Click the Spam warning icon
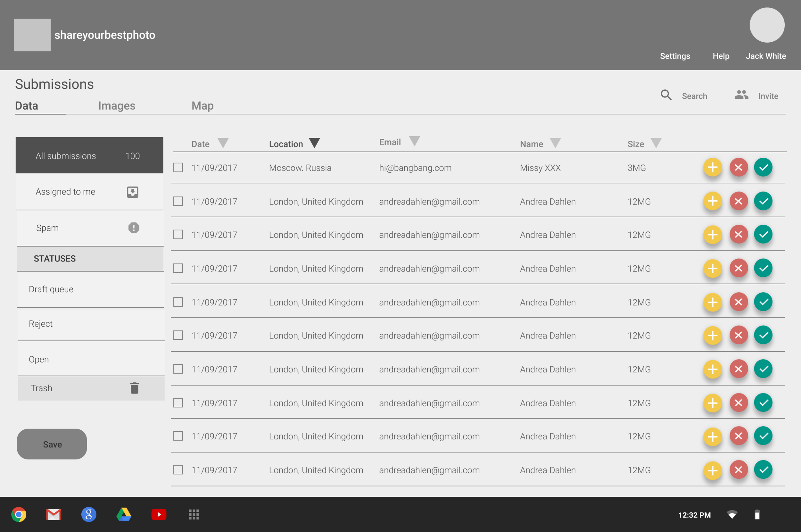The height and width of the screenshot is (532, 801). click(x=134, y=228)
